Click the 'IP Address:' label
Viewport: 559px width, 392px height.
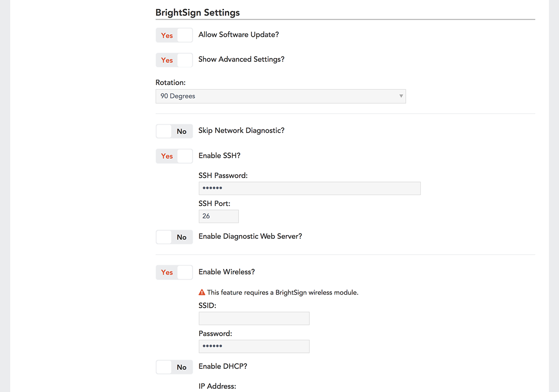click(217, 386)
